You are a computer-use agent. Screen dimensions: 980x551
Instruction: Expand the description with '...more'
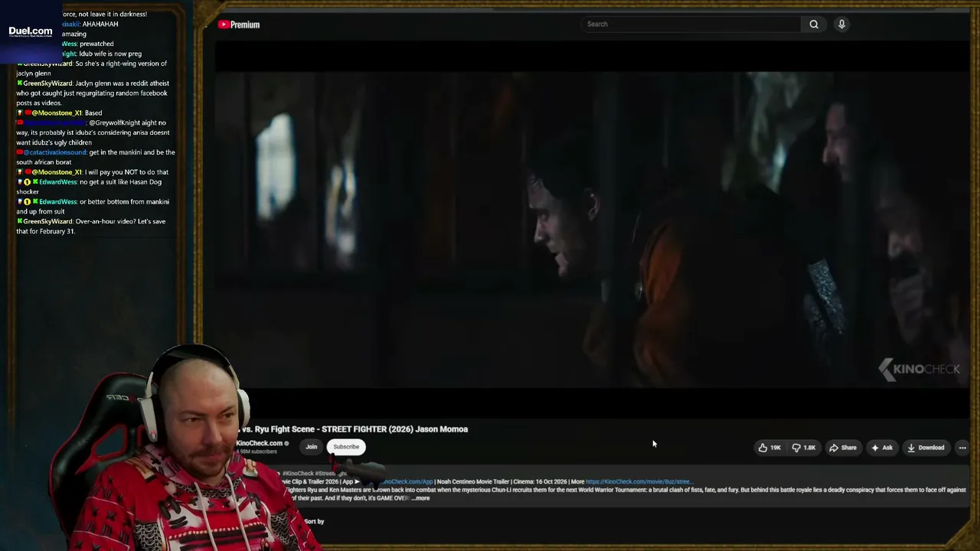pos(420,498)
